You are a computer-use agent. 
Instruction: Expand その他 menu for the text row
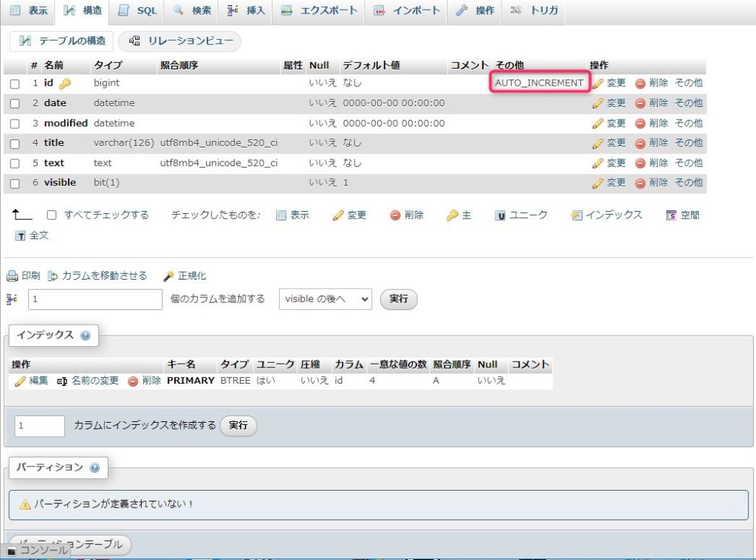688,163
